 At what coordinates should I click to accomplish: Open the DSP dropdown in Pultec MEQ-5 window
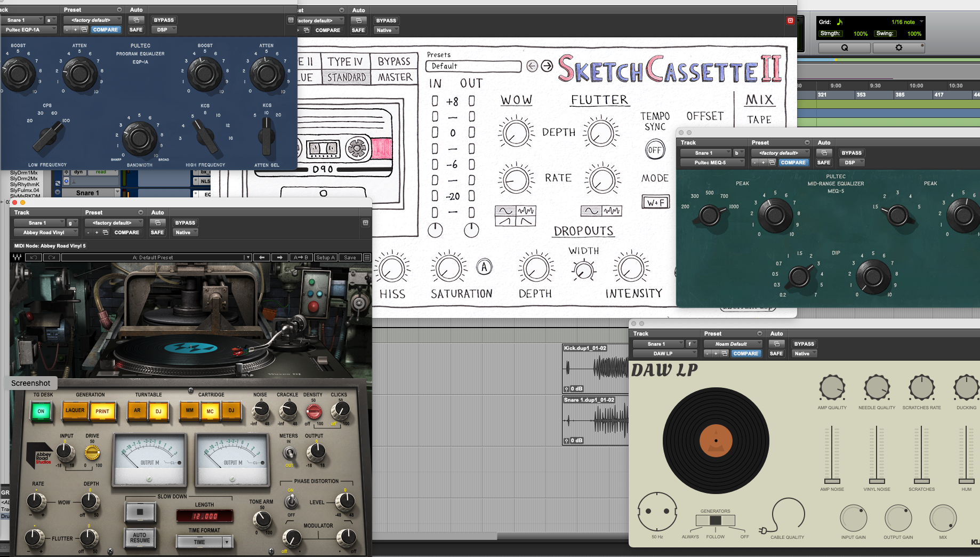[x=852, y=163]
